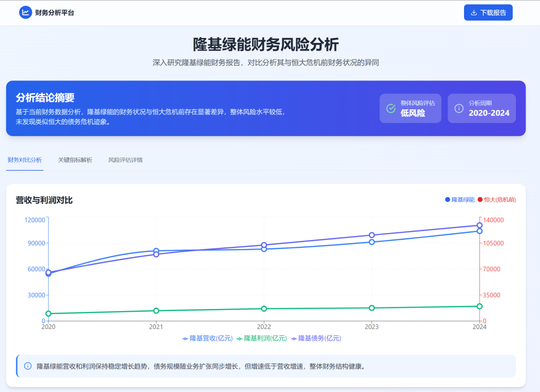Toggle the 隆基债务(亿元) series legend
The width and height of the screenshot is (540, 392).
(x=316, y=338)
